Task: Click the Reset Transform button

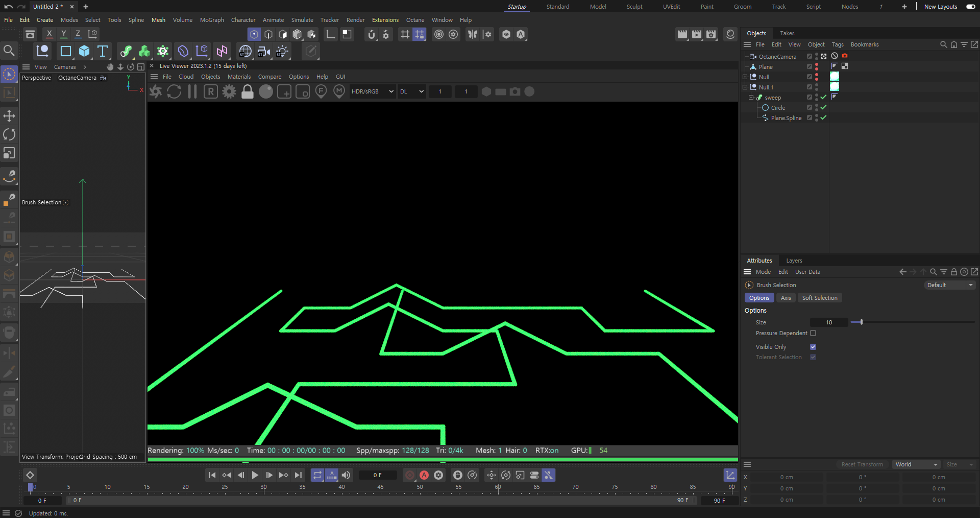Action: click(862, 464)
